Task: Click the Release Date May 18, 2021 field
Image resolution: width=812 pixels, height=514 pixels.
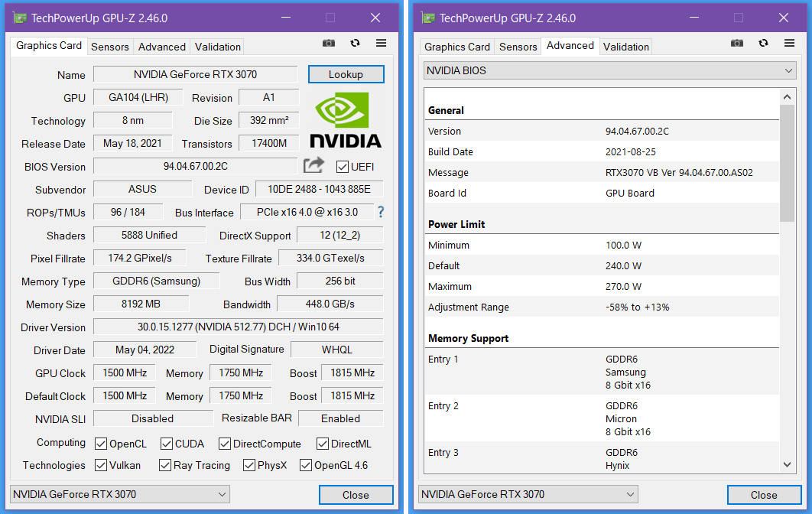Action: [132, 144]
